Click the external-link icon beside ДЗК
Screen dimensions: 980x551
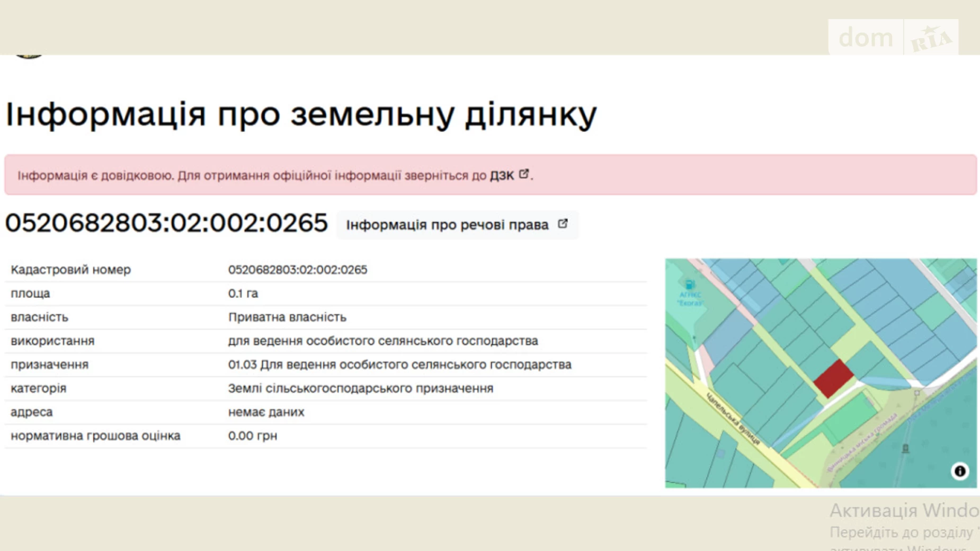point(523,174)
